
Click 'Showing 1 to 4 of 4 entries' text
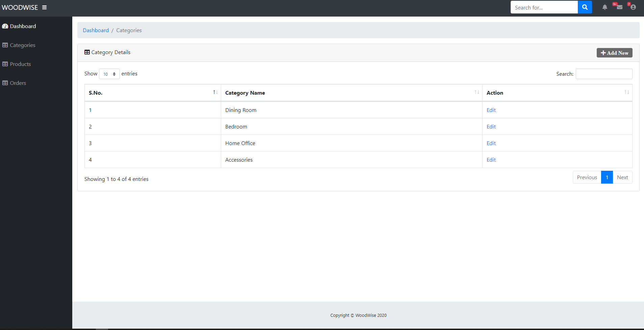pyautogui.click(x=117, y=179)
